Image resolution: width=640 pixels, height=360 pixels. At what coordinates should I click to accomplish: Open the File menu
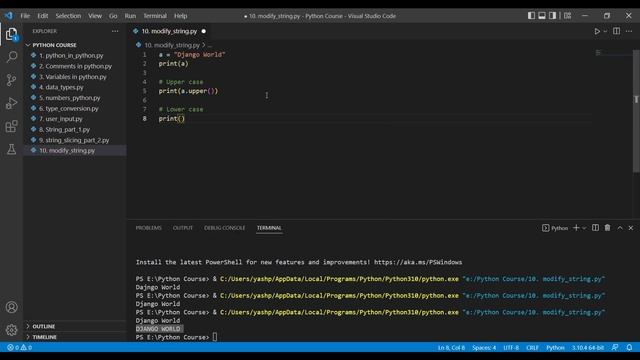(25, 16)
